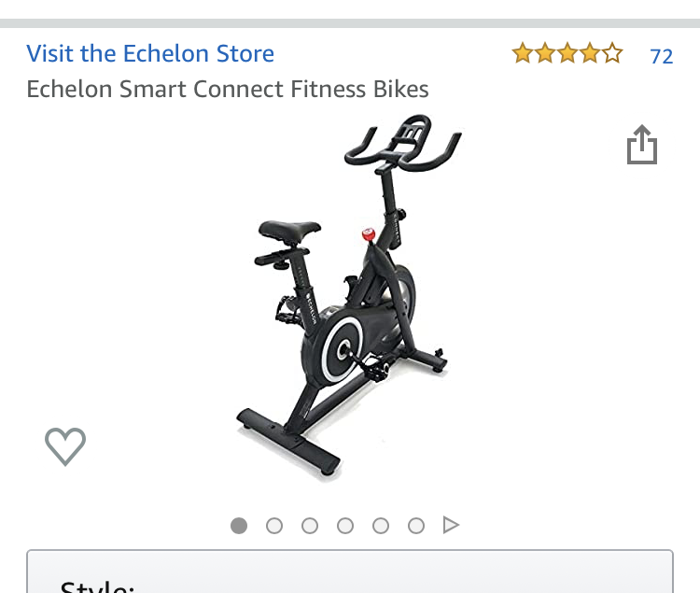Select the second image carousel dot
Image resolution: width=700 pixels, height=593 pixels.
[x=274, y=526]
